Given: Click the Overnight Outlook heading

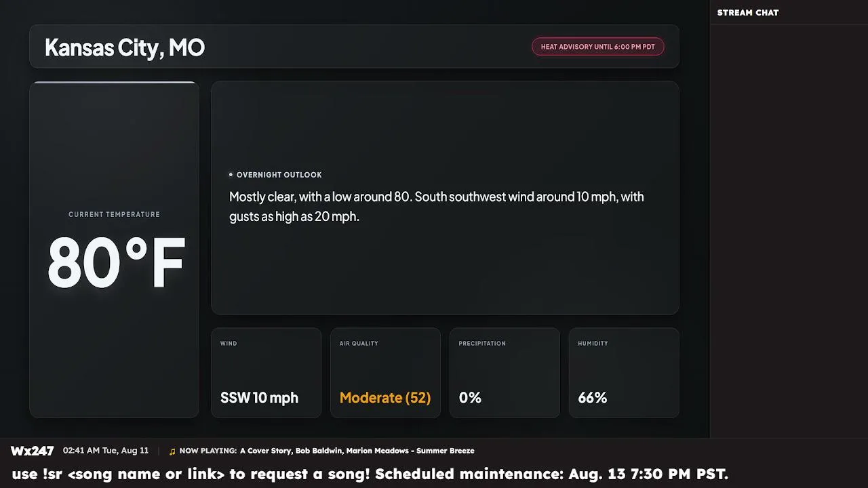Looking at the screenshot, I should (x=279, y=175).
